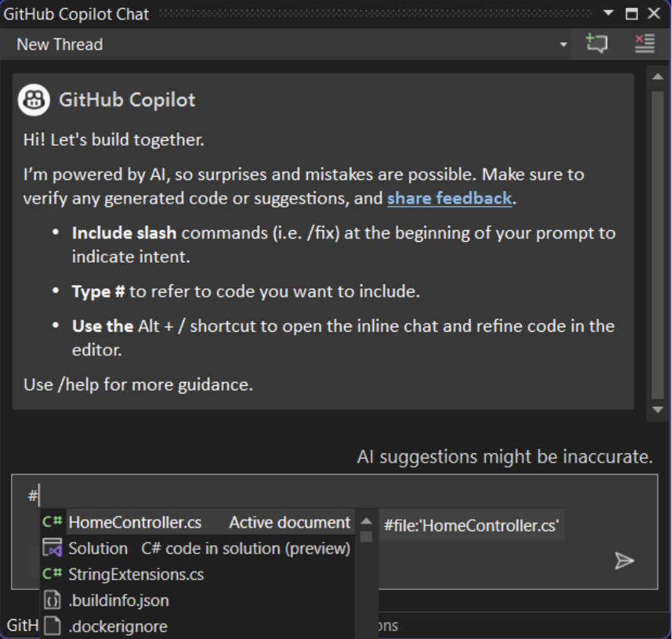The height and width of the screenshot is (639, 672).
Task: Click the C# icon beside HomeController.cs
Action: [x=52, y=522]
